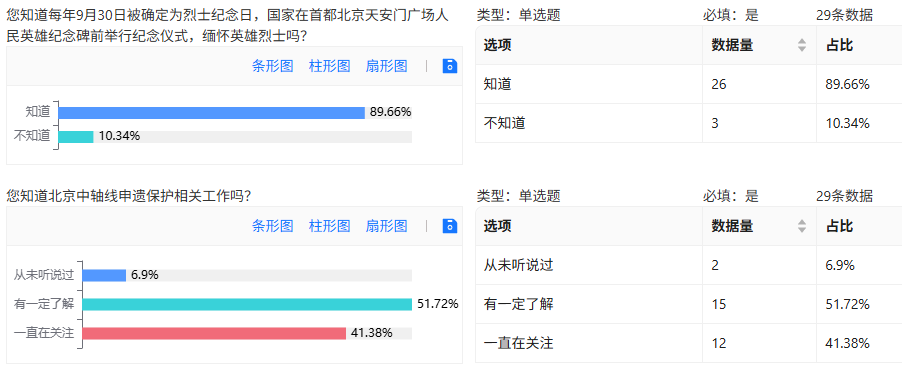This screenshot has width=902, height=368.
Task: Click the cyan 不知道 bar
Action: [x=76, y=137]
